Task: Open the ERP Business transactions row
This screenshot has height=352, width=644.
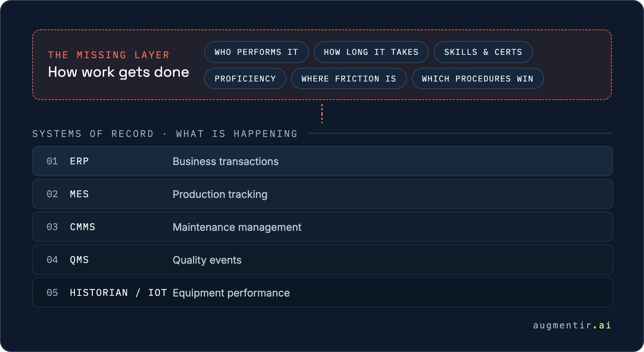Action: [322, 161]
